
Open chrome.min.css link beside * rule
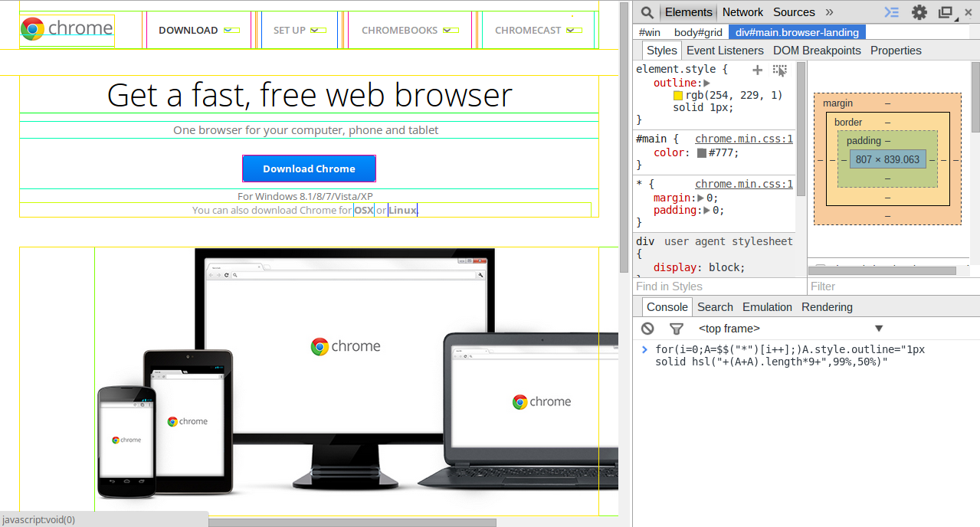pyautogui.click(x=744, y=184)
